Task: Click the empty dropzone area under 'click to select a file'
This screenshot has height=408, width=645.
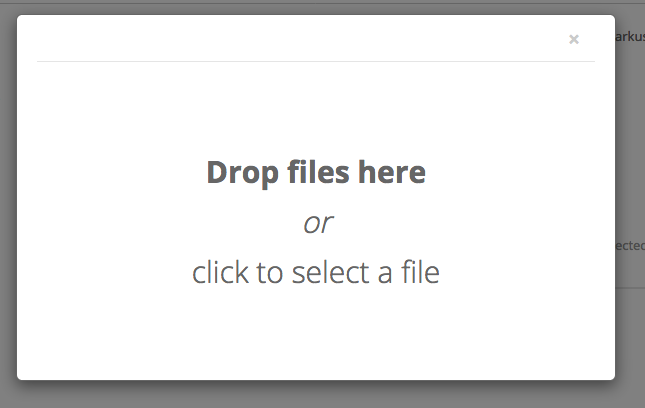Action: [x=316, y=329]
